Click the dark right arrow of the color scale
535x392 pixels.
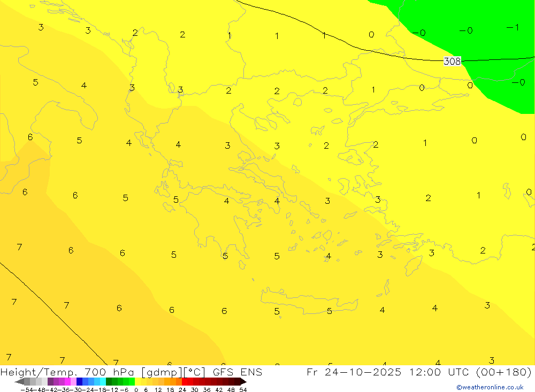tap(243, 382)
